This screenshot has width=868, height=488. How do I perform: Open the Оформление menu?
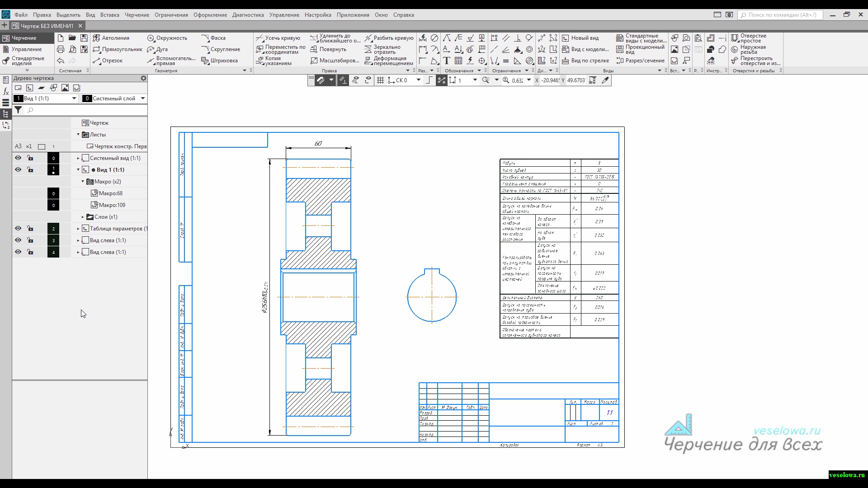[x=210, y=15]
